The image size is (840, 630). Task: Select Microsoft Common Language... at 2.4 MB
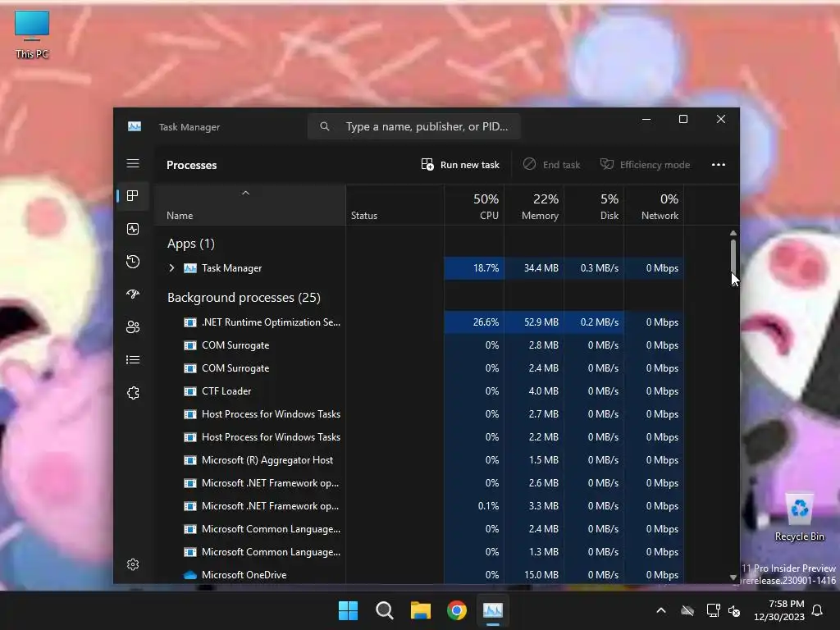419,529
